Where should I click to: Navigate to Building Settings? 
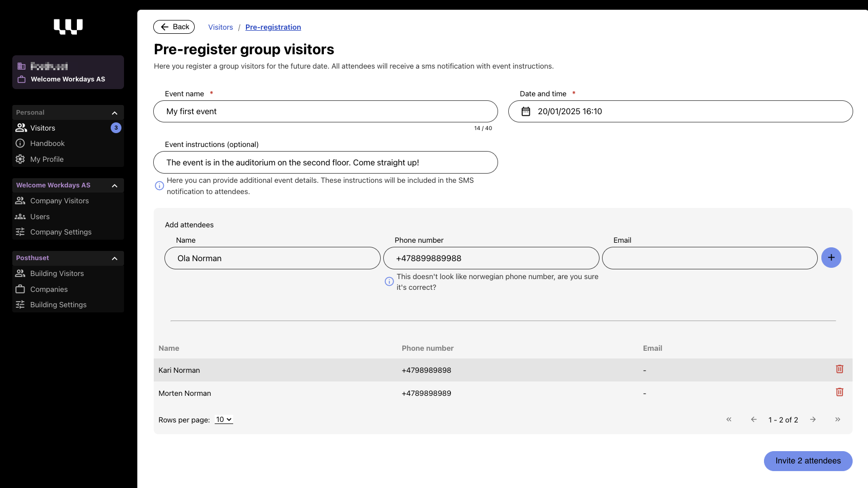click(58, 305)
